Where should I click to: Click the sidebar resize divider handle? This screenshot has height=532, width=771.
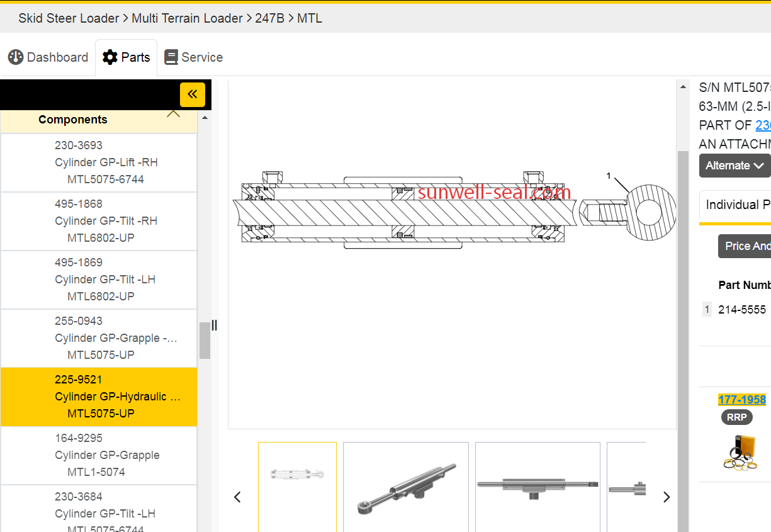(214, 325)
